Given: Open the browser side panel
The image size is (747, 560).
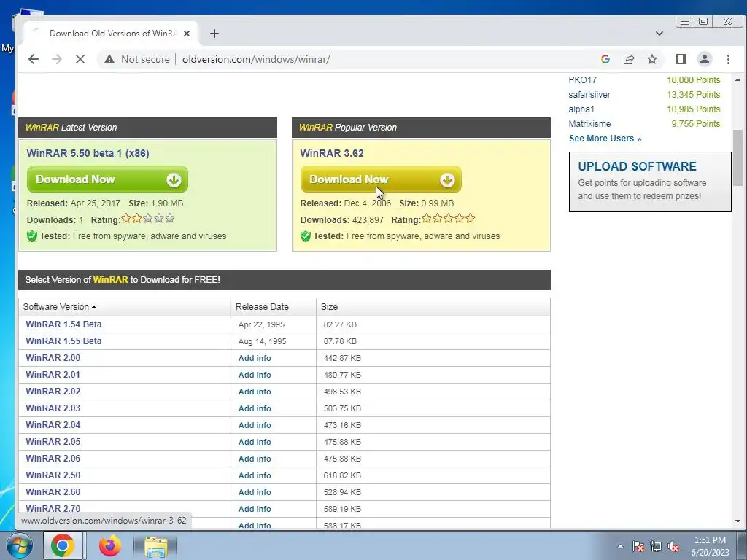Looking at the screenshot, I should pyautogui.click(x=681, y=59).
